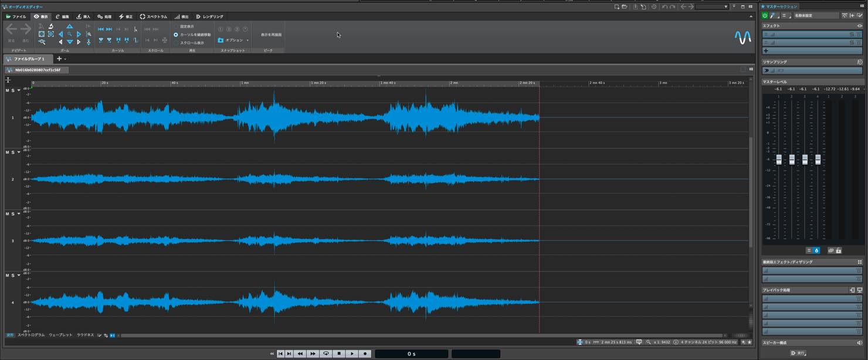Click the リサンプリング reset icon
This screenshot has width=868, height=360.
pyautogui.click(x=860, y=62)
